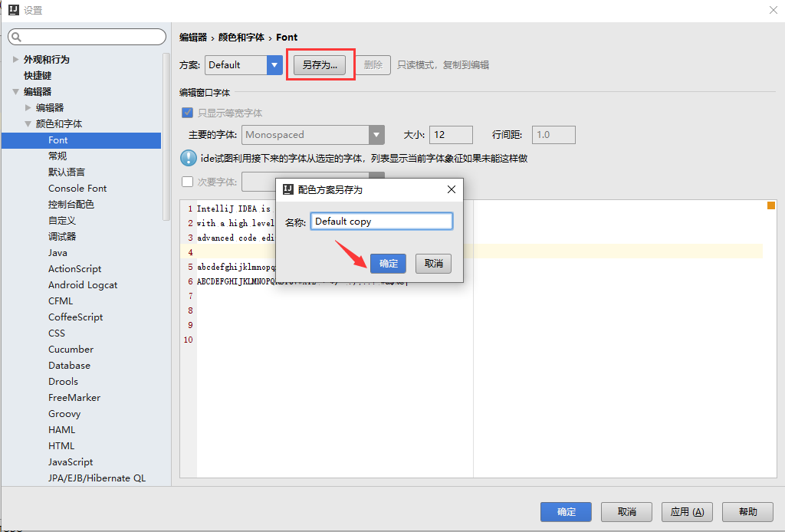Open the 次要字体 dropdown list
Viewport: 785px width, 532px height.
376,176
